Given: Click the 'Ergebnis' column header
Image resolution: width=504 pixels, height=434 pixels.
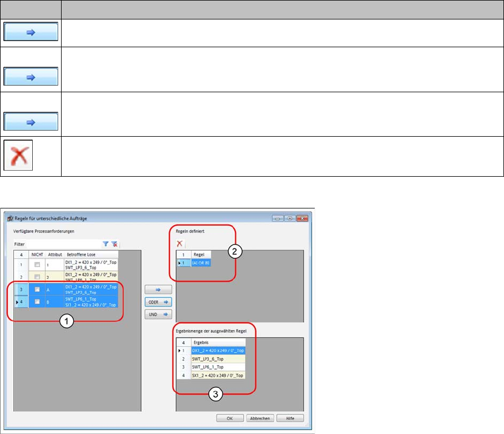Looking at the screenshot, I should [218, 342].
